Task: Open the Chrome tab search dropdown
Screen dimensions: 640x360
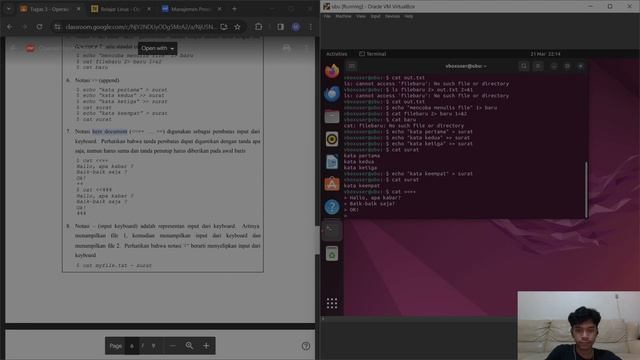Action: pos(9,9)
